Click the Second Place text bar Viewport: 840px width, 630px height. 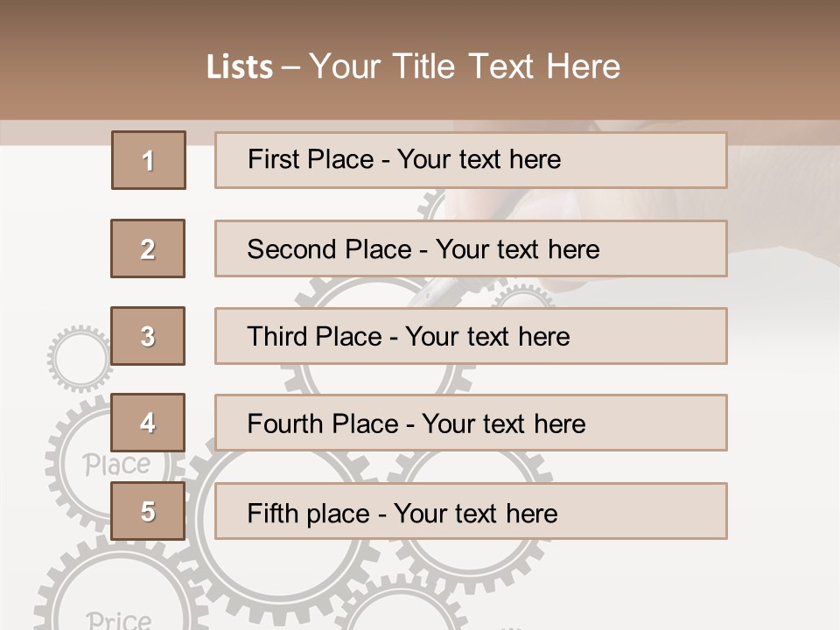pos(471,248)
